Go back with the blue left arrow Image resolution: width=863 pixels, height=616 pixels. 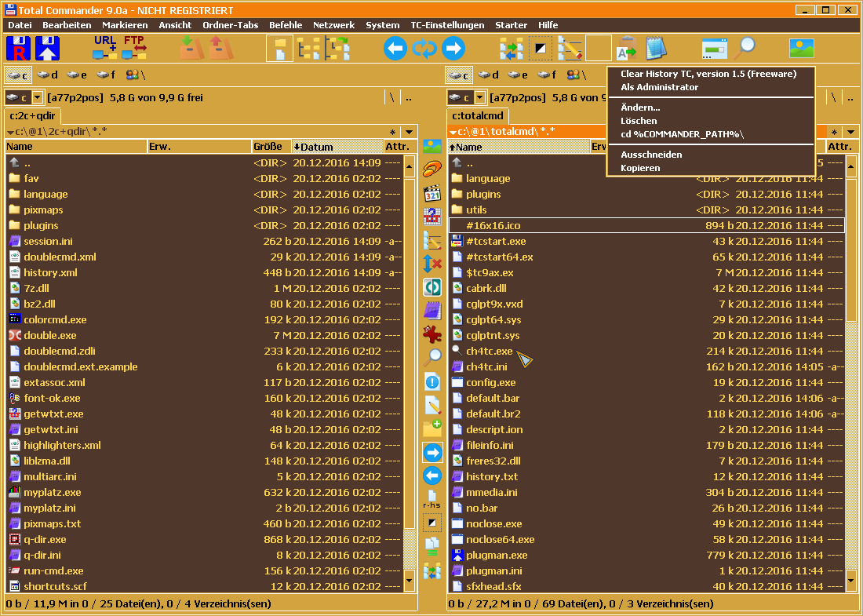coord(395,49)
